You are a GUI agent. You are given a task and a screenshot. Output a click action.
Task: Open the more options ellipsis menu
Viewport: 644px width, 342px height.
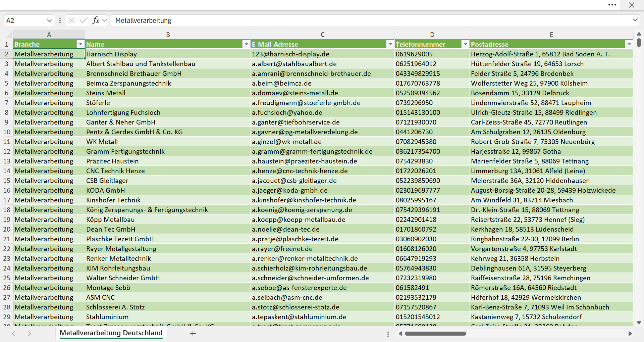tap(612, 5)
